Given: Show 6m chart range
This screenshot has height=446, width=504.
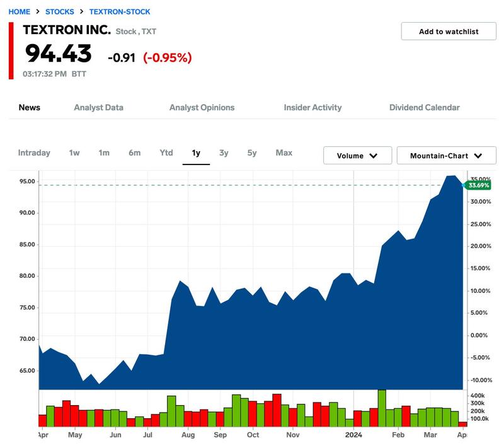Looking at the screenshot, I should tap(134, 152).
